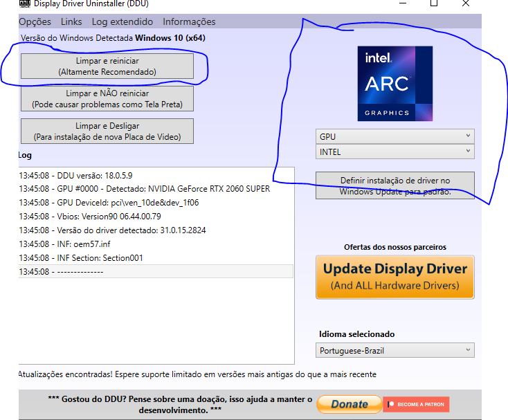Image resolution: width=508 pixels, height=420 pixels.
Task: Click Limpar e Desligar button
Action: [x=107, y=131]
